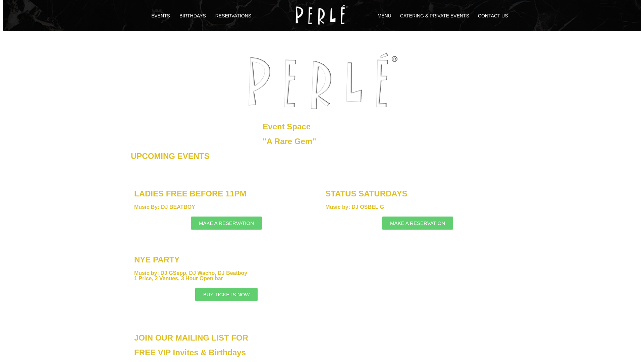Click the DJ Osbel G music credit

pos(355,207)
